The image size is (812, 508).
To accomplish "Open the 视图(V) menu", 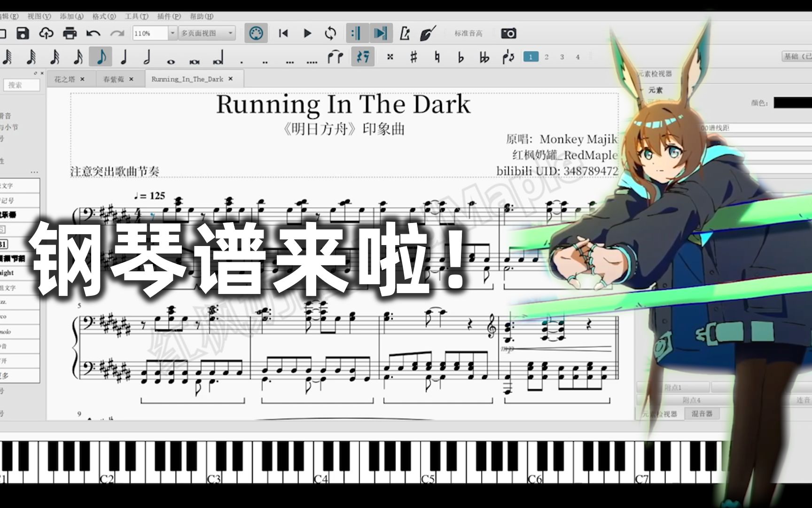I will (x=39, y=16).
